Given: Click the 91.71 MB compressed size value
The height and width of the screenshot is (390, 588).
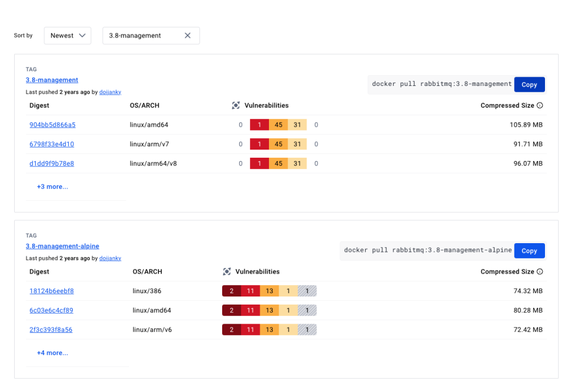Looking at the screenshot, I should pyautogui.click(x=528, y=144).
